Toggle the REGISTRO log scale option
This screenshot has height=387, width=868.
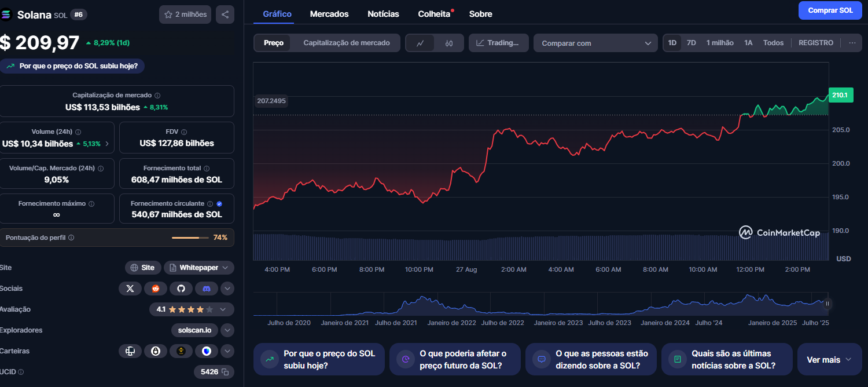coord(816,43)
